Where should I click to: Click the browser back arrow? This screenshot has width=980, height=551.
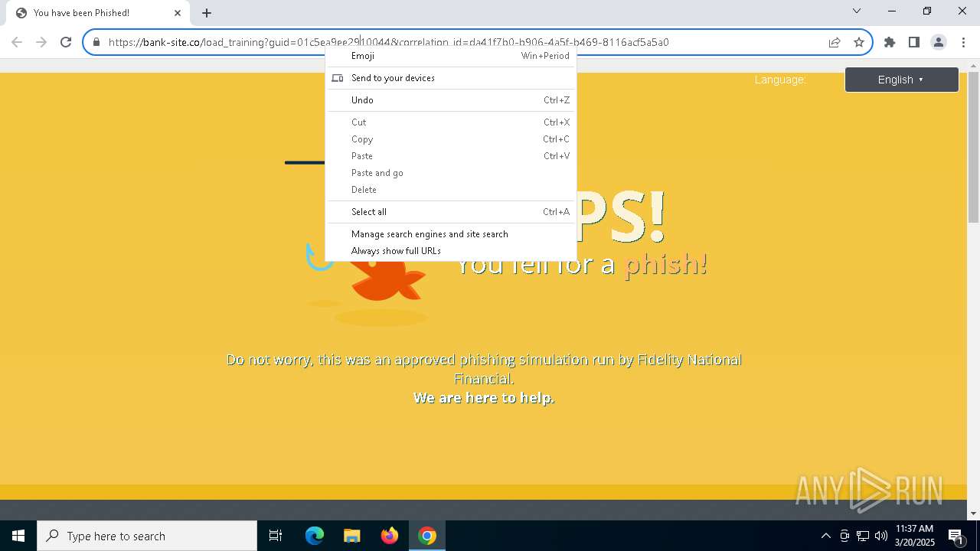17,42
